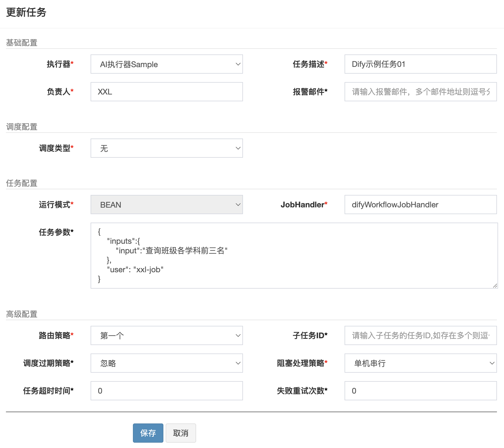Image resolution: width=504 pixels, height=448 pixels.
Task: Select the 任务超时时间 field showing 0
Action: (166, 390)
